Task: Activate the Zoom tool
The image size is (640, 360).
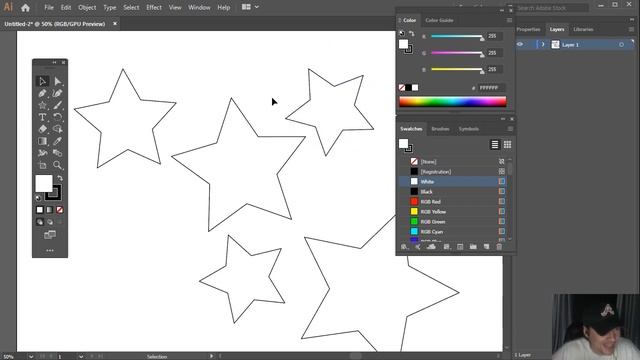Action: tap(58, 165)
